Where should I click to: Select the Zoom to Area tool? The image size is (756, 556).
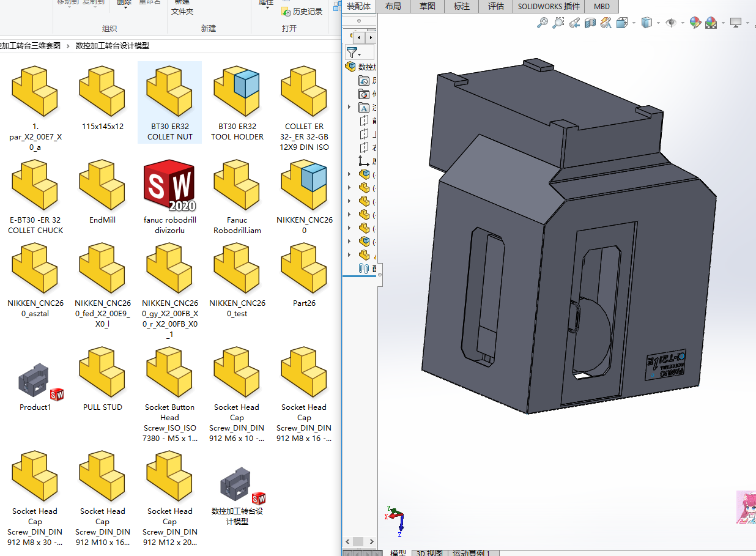tap(558, 23)
